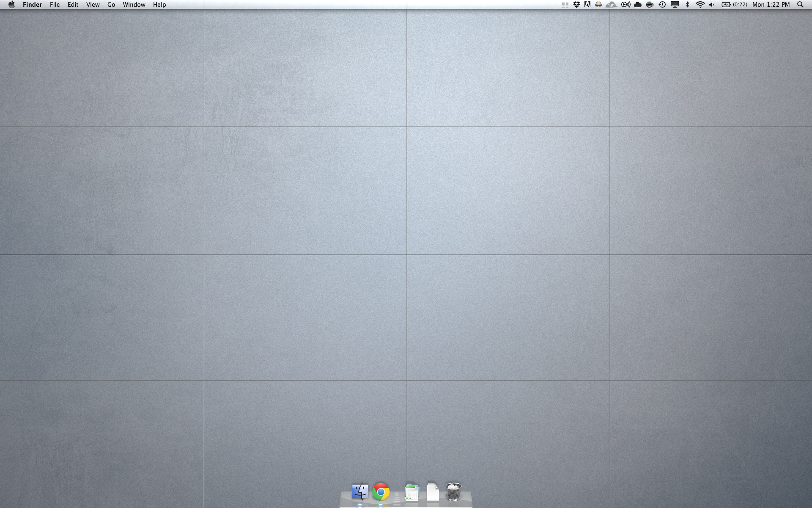The image size is (812, 508).
Task: Click the Mon 1:22 PM clock
Action: click(x=771, y=5)
